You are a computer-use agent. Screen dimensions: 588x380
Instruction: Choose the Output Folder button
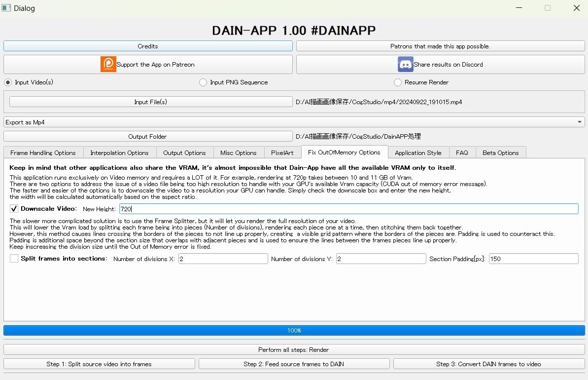coord(148,136)
